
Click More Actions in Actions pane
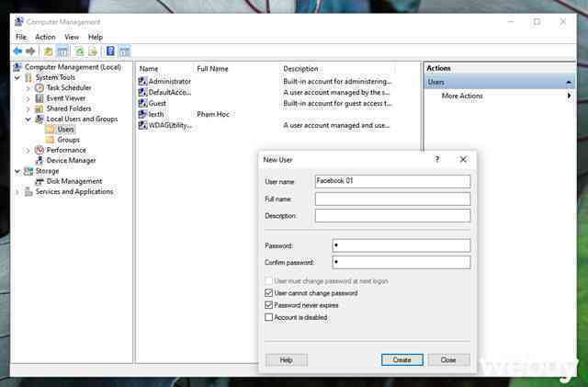(x=462, y=96)
